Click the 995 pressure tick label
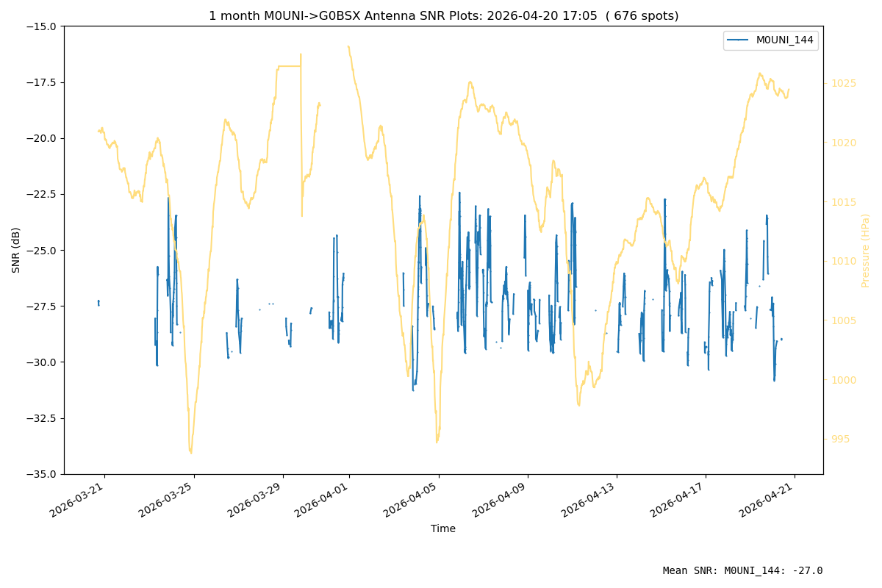882x588 pixels. pos(841,439)
